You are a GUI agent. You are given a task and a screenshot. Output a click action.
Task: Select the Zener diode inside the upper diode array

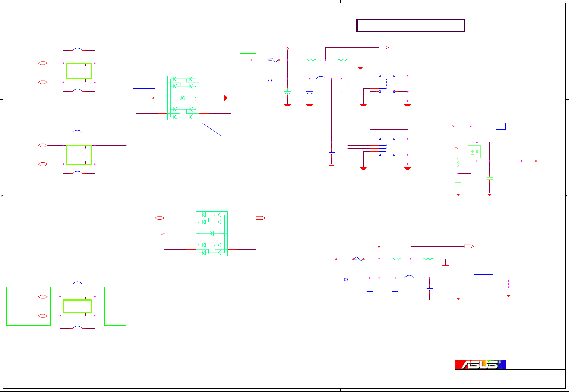(183, 98)
